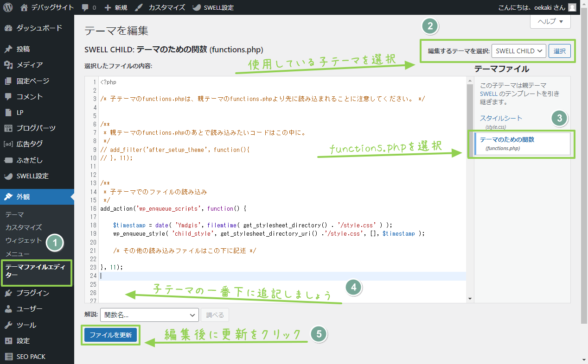This screenshot has width=588, height=364.
Task: Click the WordPress logo in the admin bar
Action: coord(7,7)
